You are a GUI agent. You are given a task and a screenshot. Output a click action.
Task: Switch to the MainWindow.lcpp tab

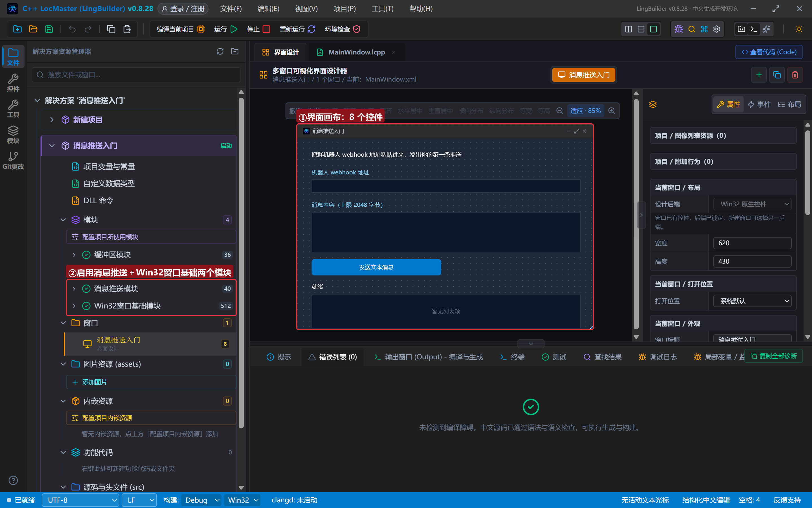click(x=356, y=52)
